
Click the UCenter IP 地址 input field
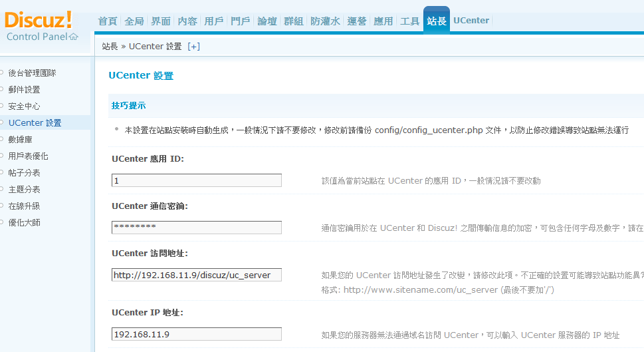(x=196, y=334)
